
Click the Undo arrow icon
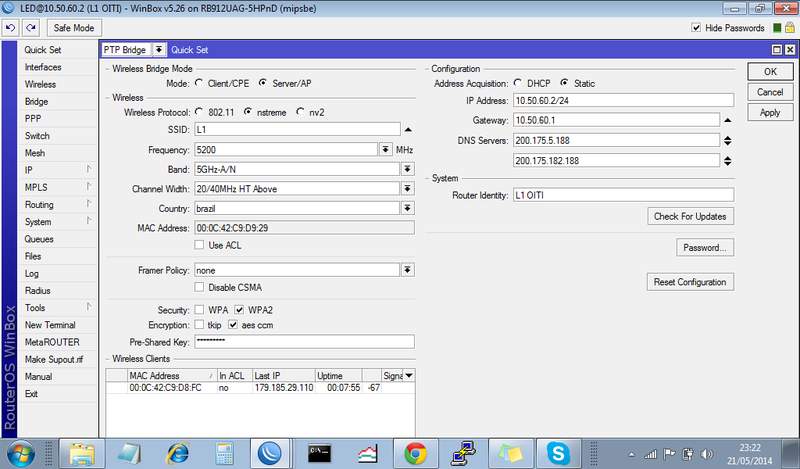pyautogui.click(x=11, y=28)
